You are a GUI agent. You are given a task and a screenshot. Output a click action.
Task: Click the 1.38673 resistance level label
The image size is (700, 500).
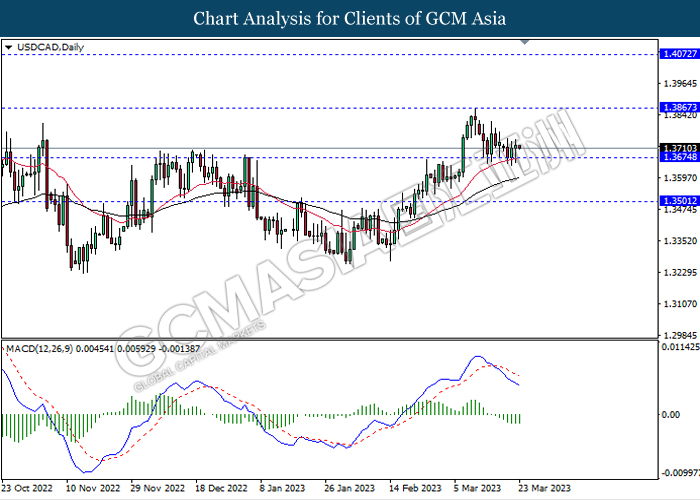(x=680, y=107)
